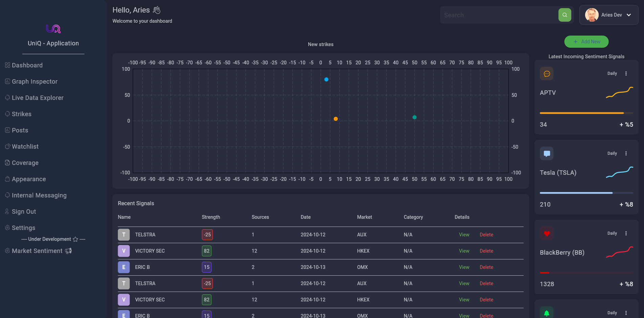Click the blue Tesla (TSLA) progress bar

click(x=586, y=193)
